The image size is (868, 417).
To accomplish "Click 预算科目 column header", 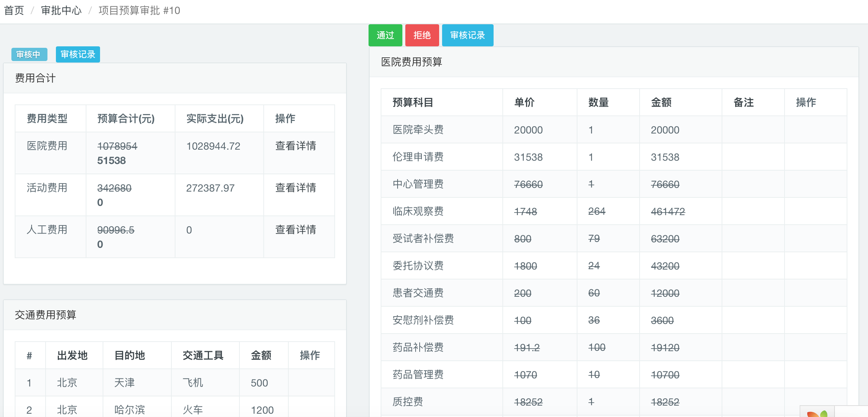I will [x=413, y=102].
